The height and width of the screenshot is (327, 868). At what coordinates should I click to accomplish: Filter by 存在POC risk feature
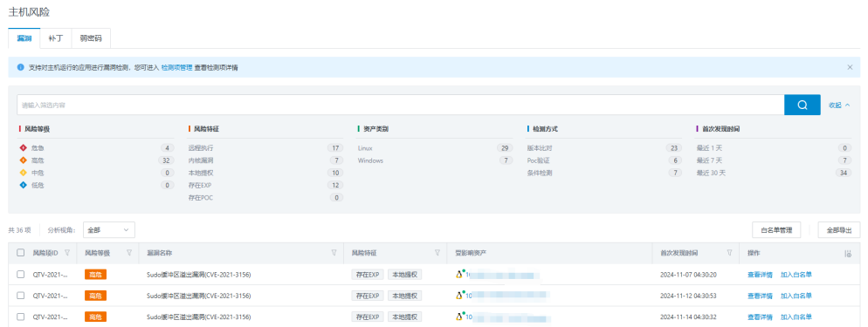click(x=200, y=197)
